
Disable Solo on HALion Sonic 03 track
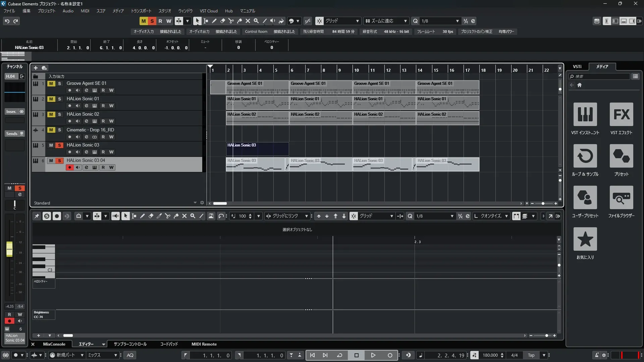point(59,145)
